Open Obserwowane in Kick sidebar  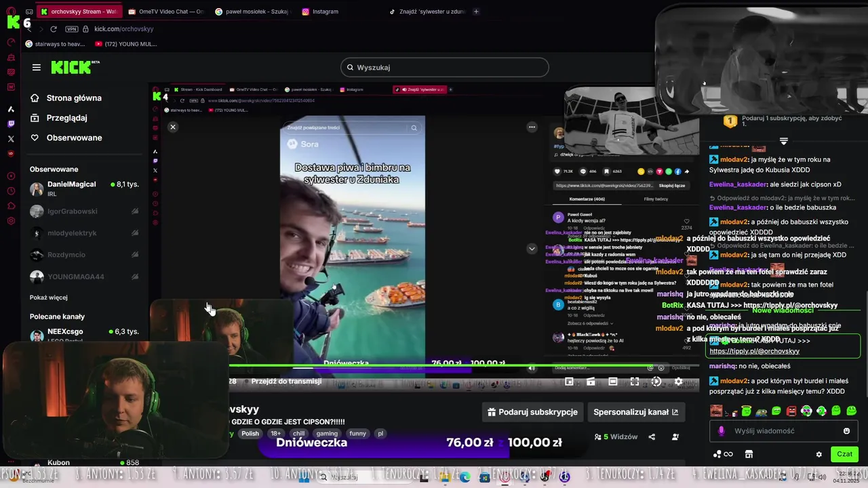point(66,138)
